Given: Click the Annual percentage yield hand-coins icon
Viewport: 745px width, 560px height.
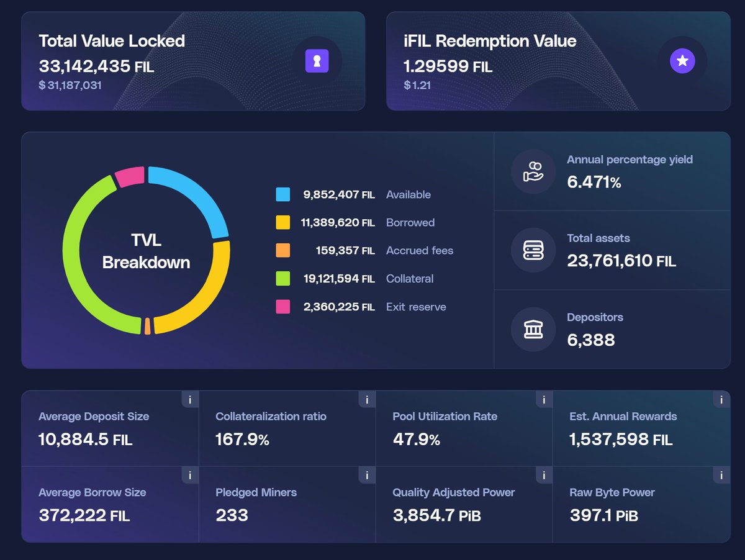Looking at the screenshot, I should pos(533,171).
